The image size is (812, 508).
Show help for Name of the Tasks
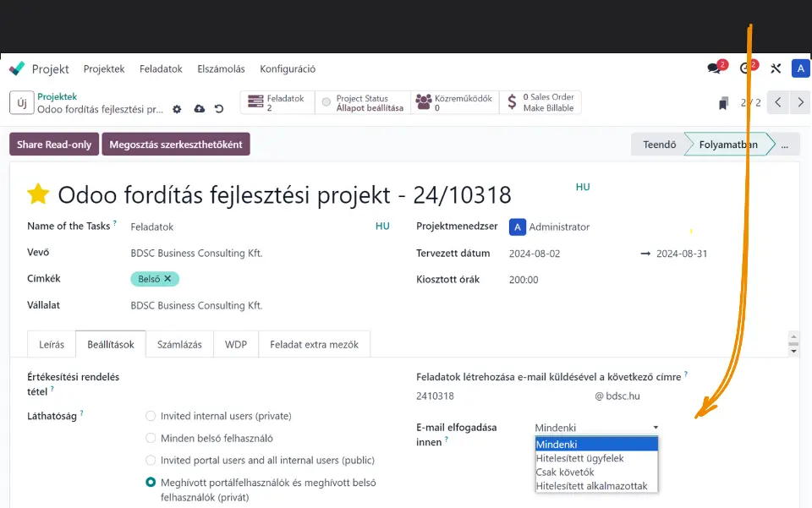tap(115, 223)
